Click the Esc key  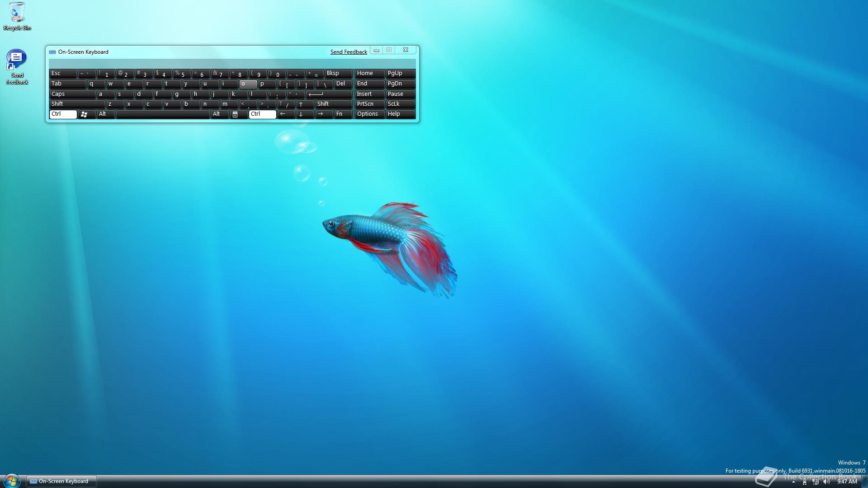pyautogui.click(x=63, y=74)
